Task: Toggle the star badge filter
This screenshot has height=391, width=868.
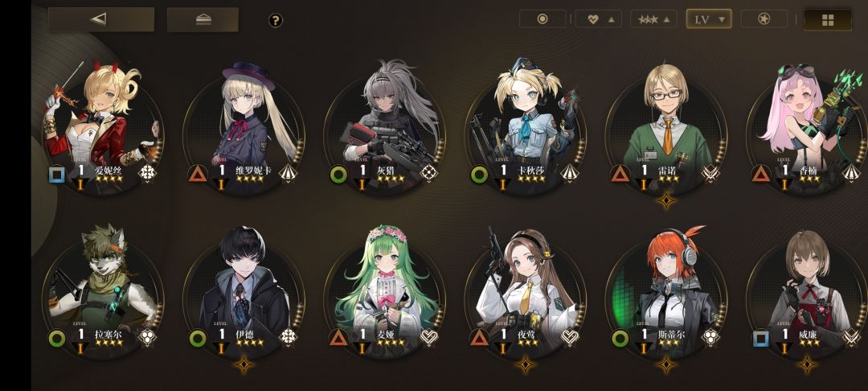Action: tap(764, 19)
